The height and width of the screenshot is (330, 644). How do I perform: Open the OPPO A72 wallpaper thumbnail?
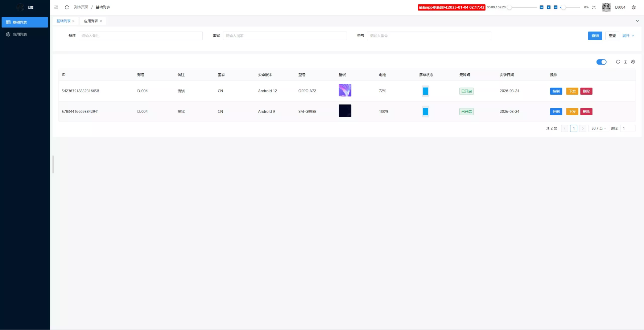coord(345,90)
